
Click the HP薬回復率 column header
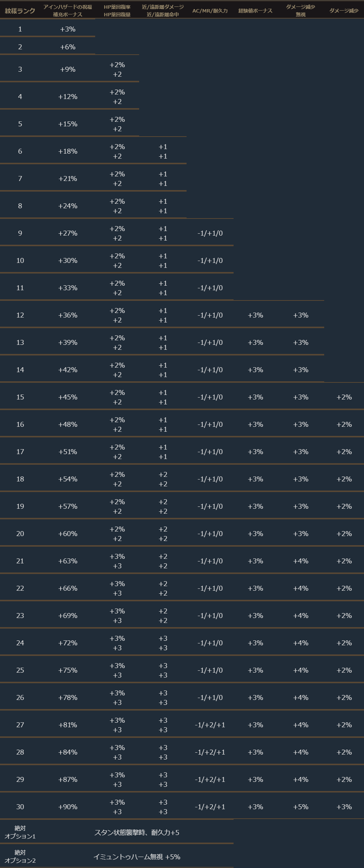[117, 11]
